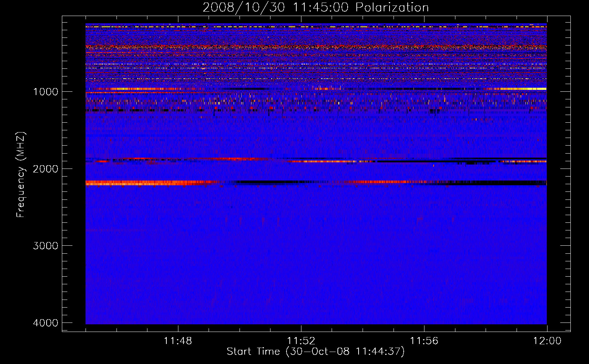
Task: Click the 1000 frequency tick label
Action: tap(46, 91)
